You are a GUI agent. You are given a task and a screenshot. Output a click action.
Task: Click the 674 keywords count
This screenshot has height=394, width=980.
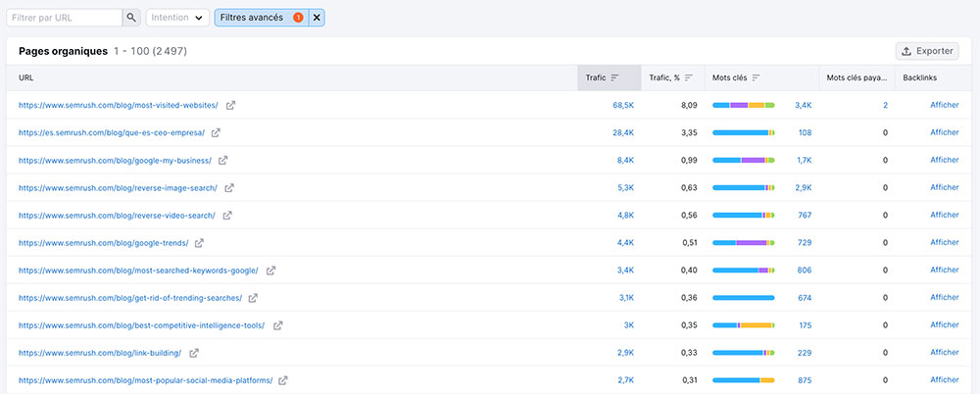805,298
